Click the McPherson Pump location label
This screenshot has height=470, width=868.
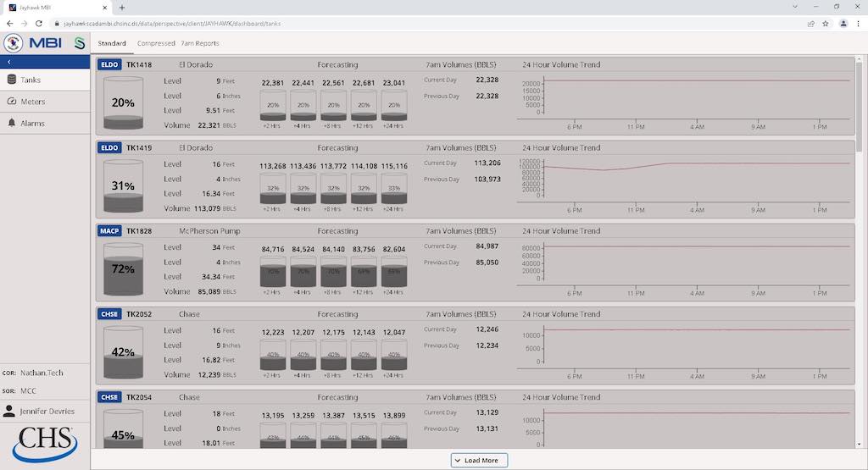209,231
